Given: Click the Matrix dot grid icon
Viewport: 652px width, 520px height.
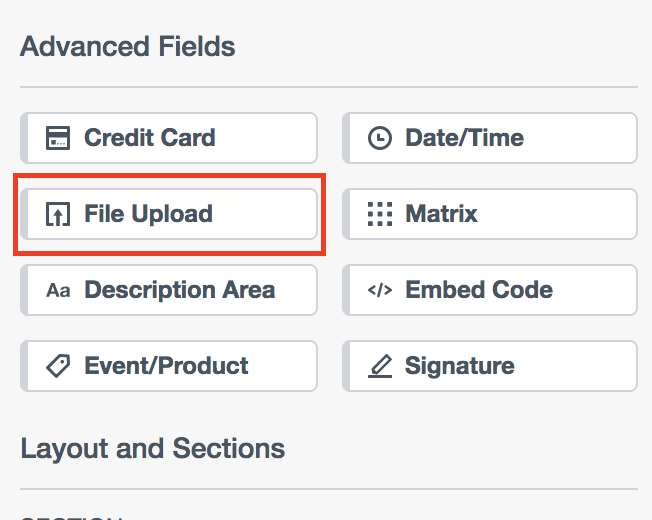Looking at the screenshot, I should 380,214.
